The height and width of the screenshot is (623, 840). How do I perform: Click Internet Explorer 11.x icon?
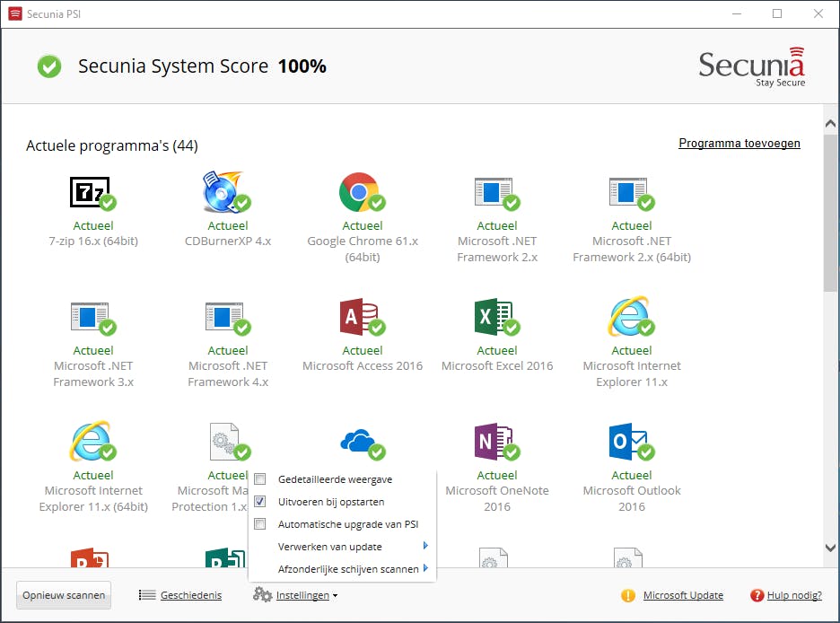click(631, 316)
